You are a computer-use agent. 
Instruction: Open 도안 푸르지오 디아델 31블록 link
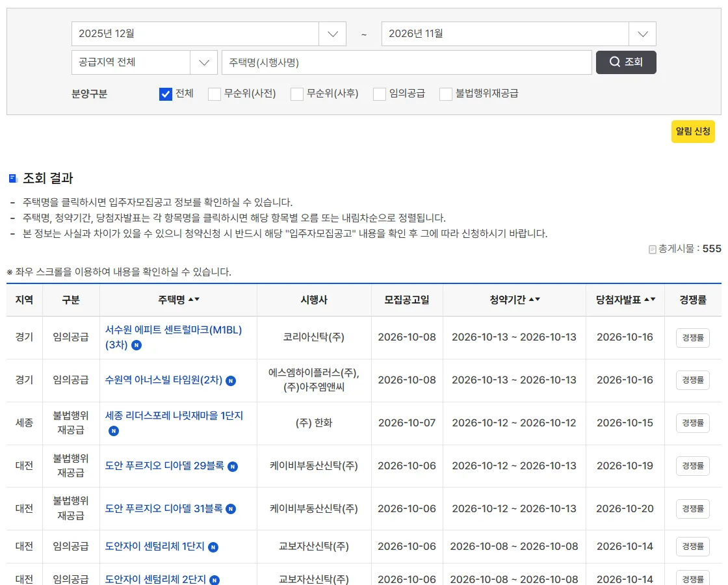pos(163,508)
